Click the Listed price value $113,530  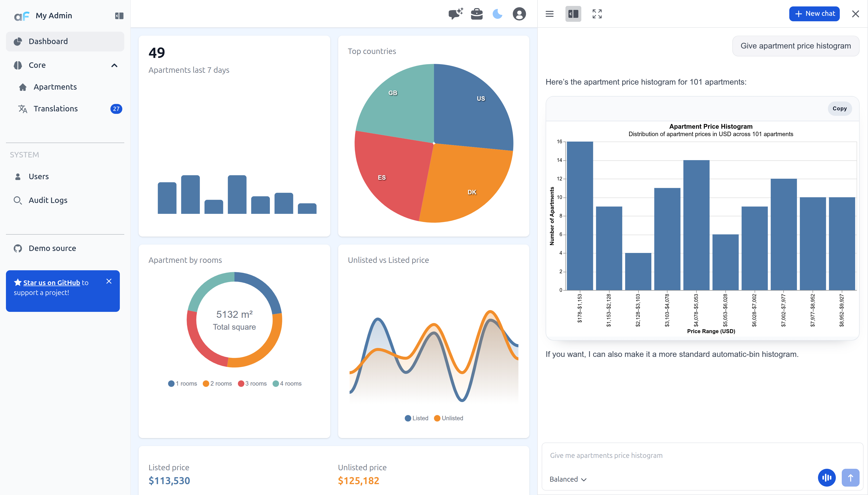(x=169, y=480)
